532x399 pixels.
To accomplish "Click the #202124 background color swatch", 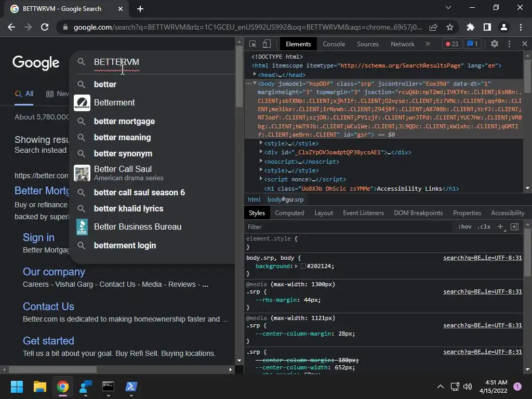I will click(303, 266).
